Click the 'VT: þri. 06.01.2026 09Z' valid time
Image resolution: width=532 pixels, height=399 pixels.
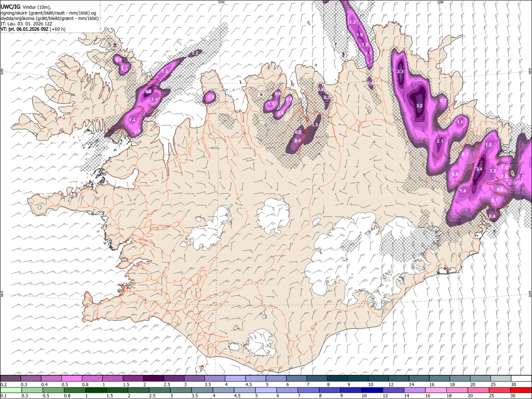point(24,29)
